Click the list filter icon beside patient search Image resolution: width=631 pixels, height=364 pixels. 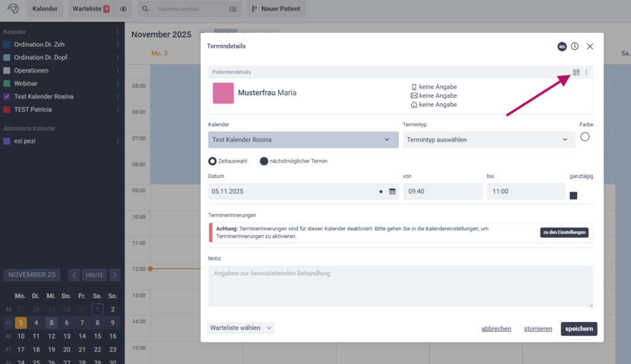233,9
